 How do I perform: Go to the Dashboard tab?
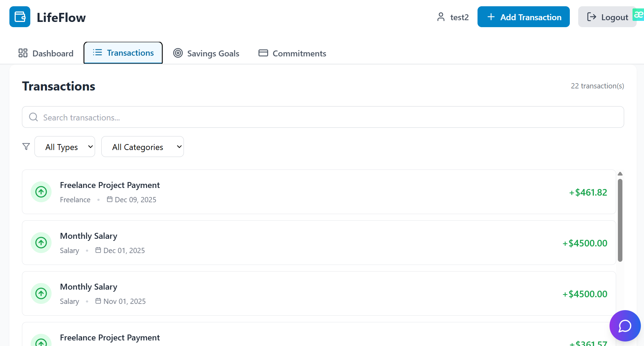pyautogui.click(x=46, y=53)
